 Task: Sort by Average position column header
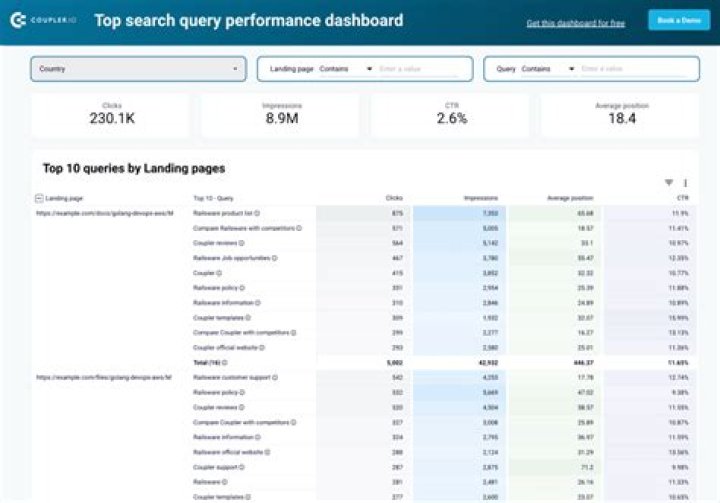click(x=571, y=199)
